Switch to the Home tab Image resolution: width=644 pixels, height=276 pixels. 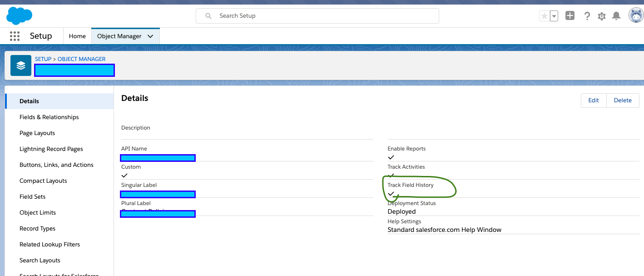point(77,36)
